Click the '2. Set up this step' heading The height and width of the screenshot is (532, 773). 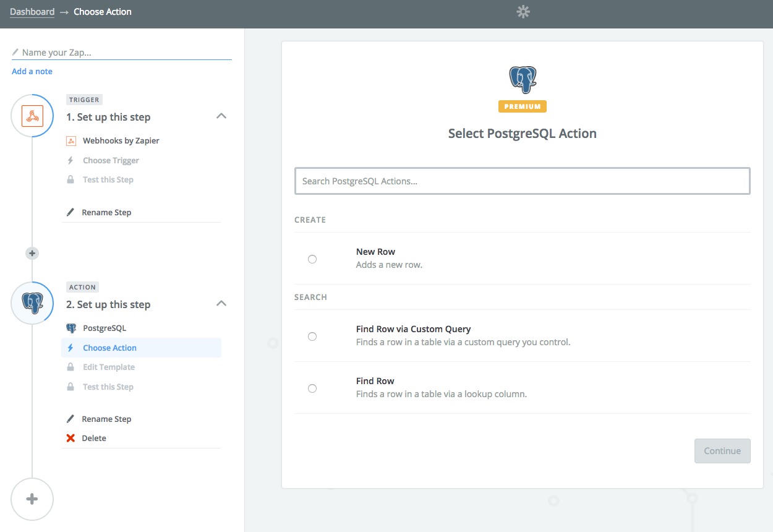108,304
